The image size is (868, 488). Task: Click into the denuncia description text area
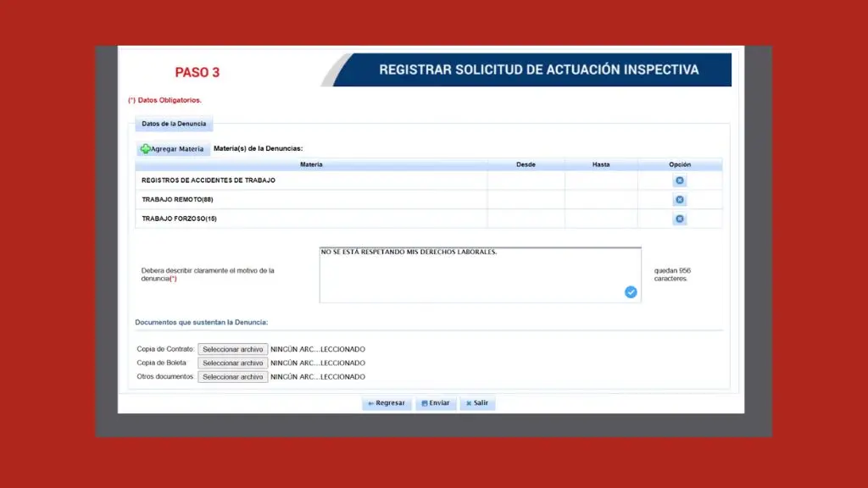[480, 275]
